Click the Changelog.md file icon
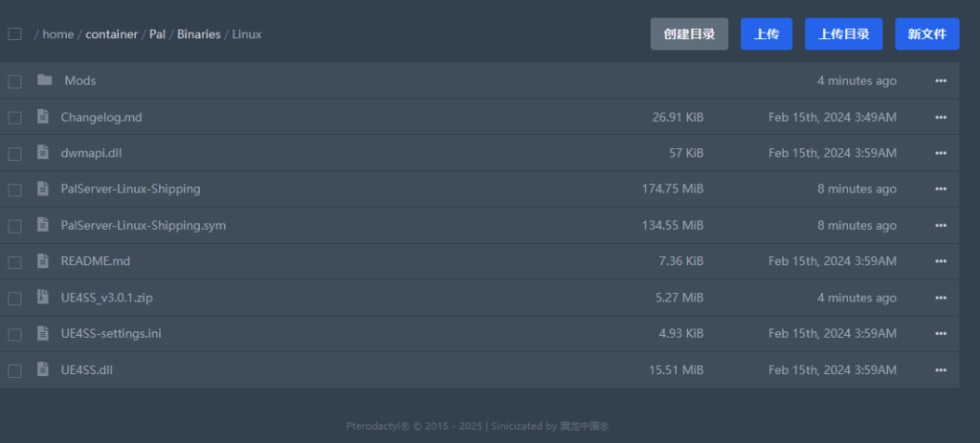This screenshot has height=443, width=980. (x=43, y=117)
